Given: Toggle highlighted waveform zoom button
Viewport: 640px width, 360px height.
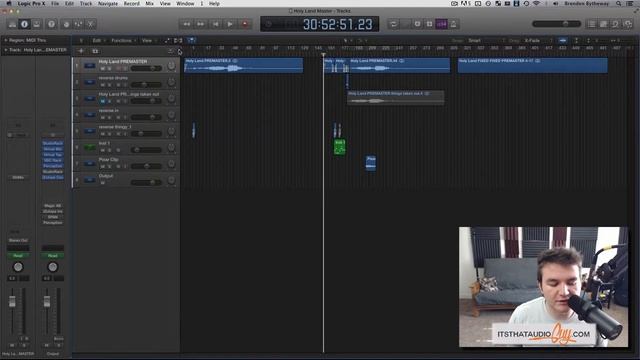Looking at the screenshot, I should tap(563, 40).
